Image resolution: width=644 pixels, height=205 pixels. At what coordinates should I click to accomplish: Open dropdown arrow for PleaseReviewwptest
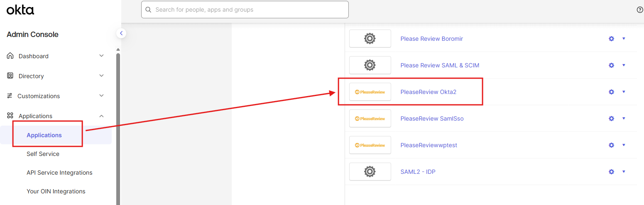click(624, 145)
